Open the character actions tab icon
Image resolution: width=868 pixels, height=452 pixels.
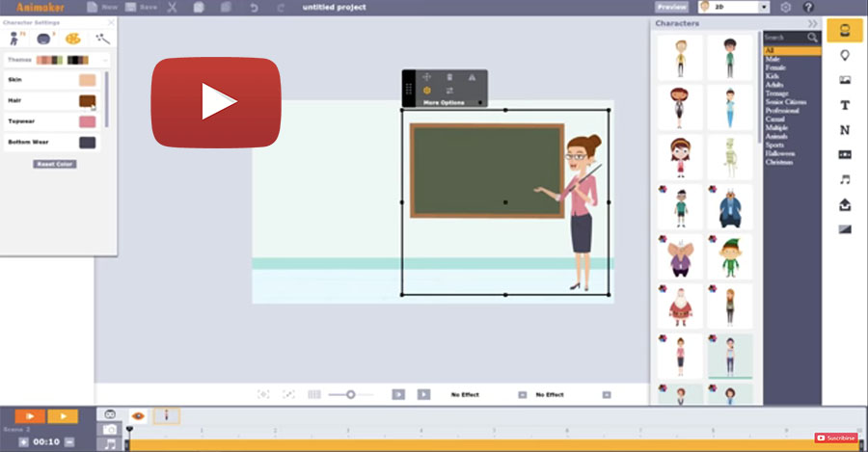[16, 39]
